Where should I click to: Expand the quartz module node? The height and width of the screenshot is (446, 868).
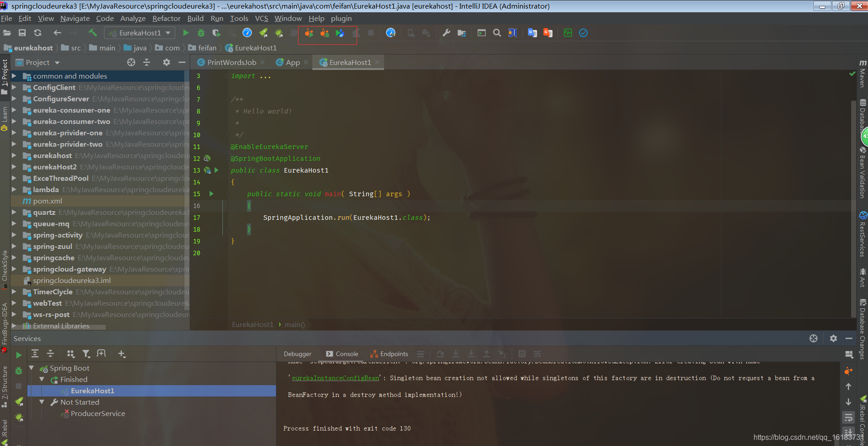coord(14,212)
